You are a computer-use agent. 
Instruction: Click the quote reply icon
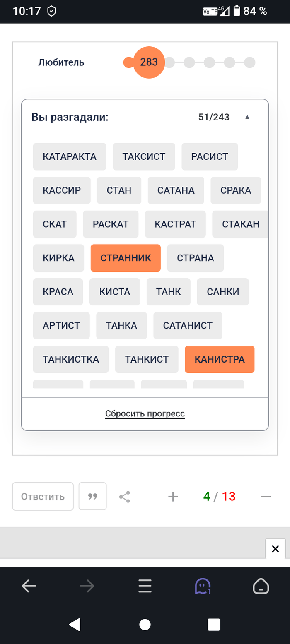[93, 496]
